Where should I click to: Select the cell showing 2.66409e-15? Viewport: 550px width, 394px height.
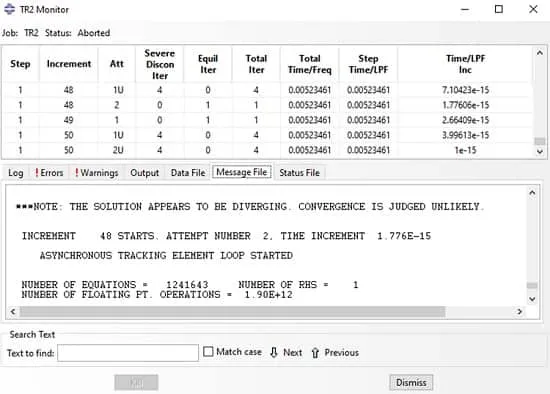click(x=465, y=120)
